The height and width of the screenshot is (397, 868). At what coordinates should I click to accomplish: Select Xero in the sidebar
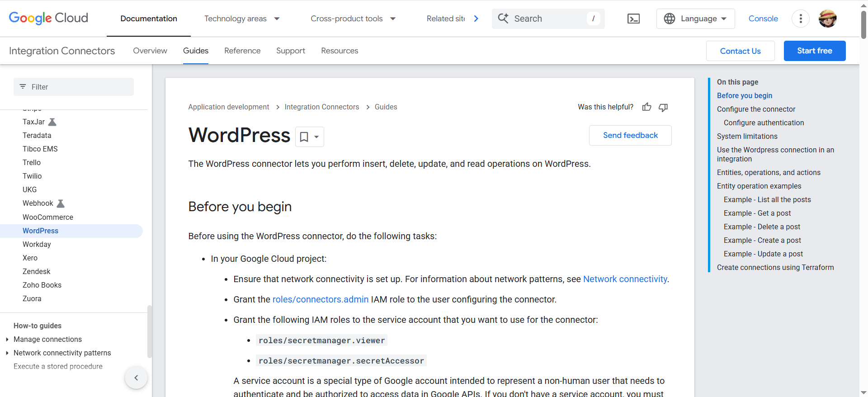click(x=30, y=258)
